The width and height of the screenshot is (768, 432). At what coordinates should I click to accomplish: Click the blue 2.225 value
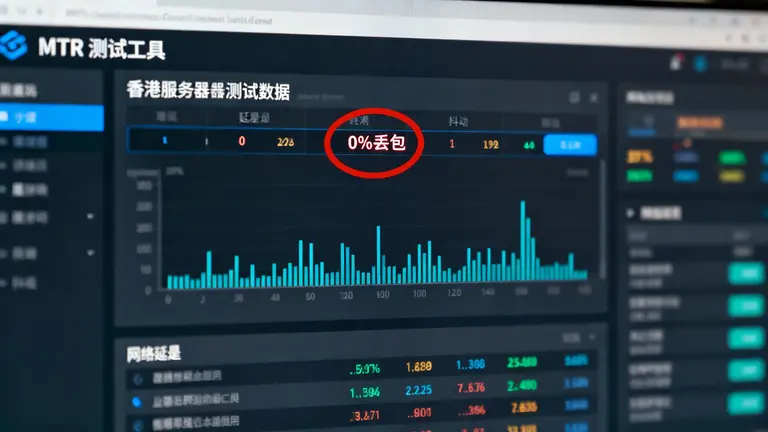419,390
